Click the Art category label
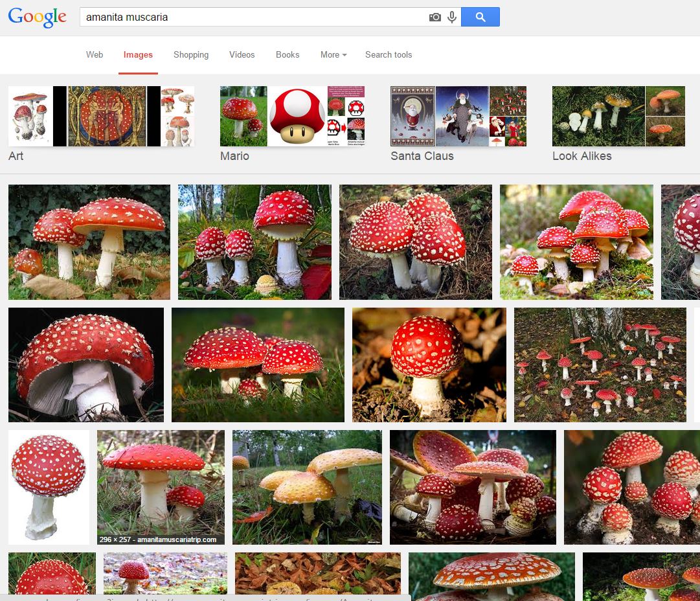The width and height of the screenshot is (700, 601). coord(16,156)
